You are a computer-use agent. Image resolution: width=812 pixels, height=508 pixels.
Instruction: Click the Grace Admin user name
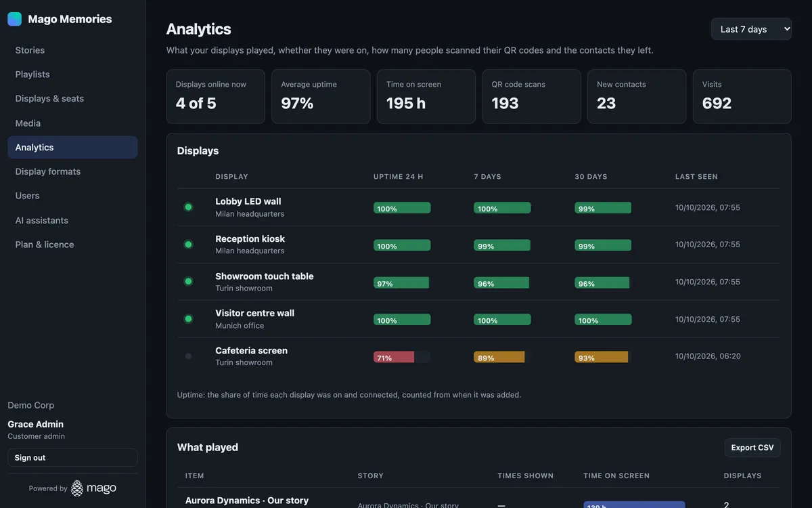pyautogui.click(x=36, y=424)
